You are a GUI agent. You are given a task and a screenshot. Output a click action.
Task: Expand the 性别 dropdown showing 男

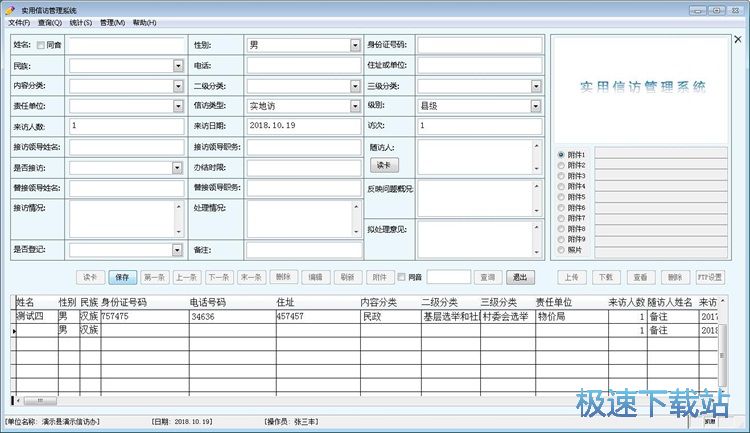point(355,45)
